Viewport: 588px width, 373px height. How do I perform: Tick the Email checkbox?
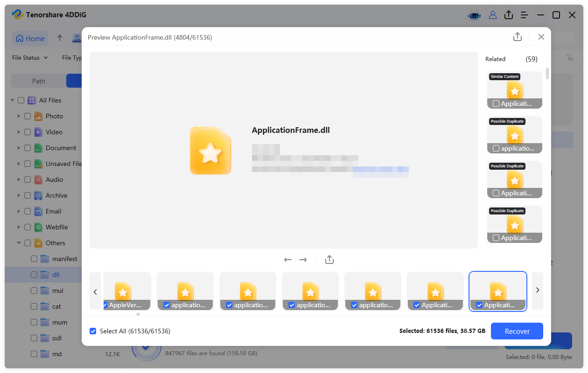[28, 211]
